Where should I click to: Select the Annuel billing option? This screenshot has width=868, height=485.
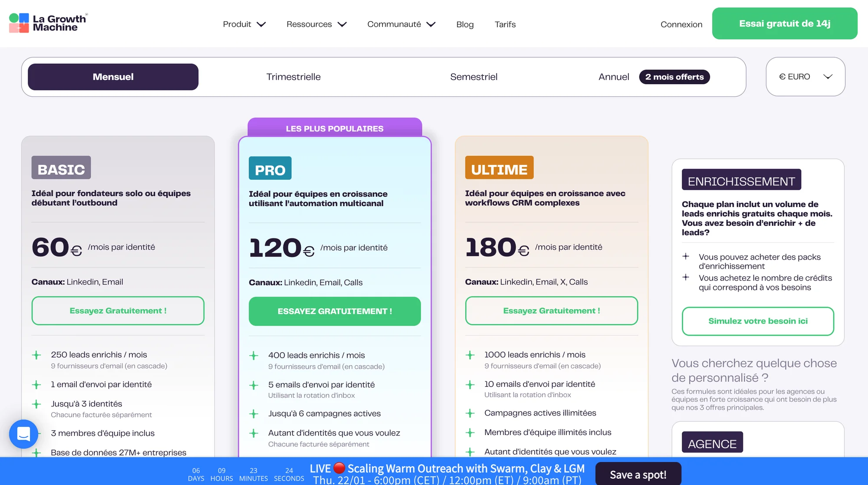[x=614, y=77]
